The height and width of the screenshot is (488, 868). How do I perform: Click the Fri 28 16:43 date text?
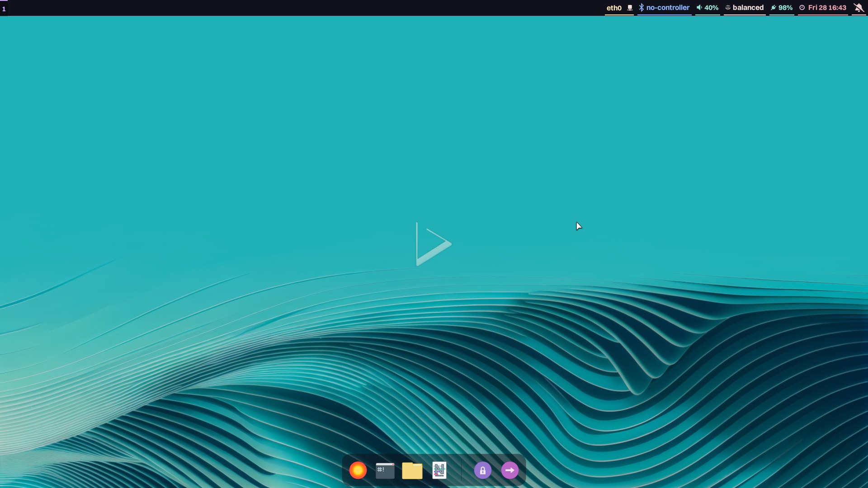(x=827, y=8)
